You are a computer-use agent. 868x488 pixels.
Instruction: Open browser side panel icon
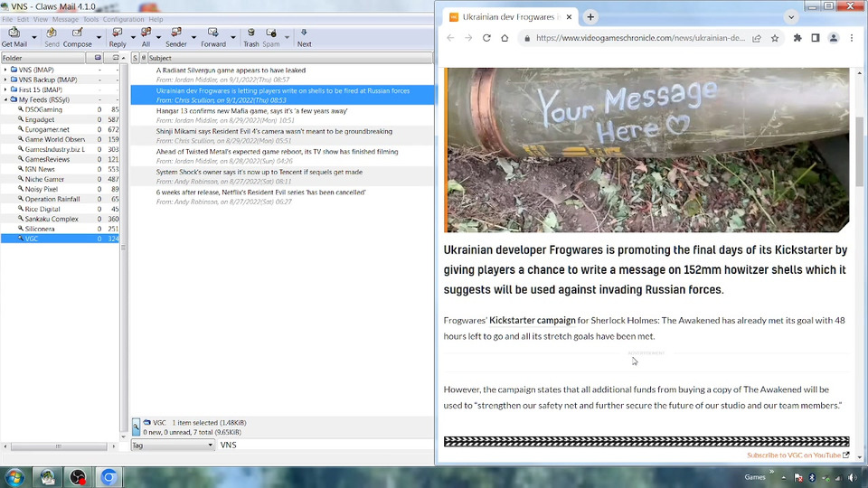pos(816,38)
